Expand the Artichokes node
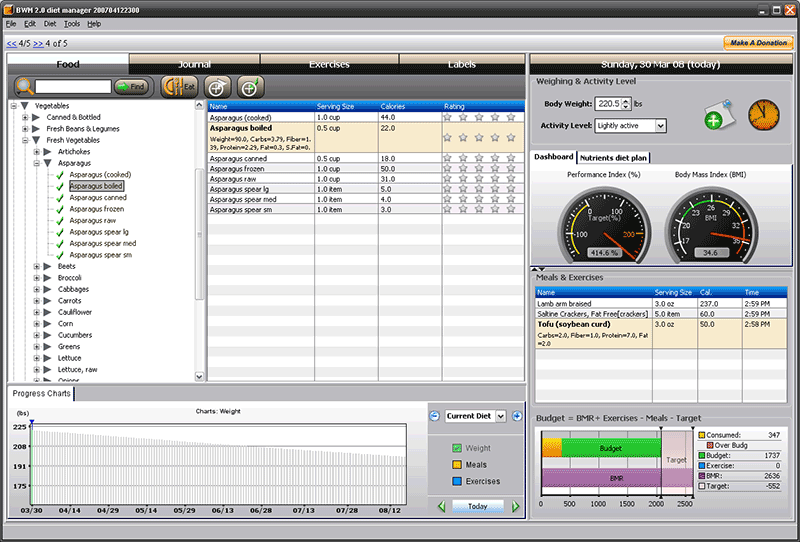This screenshot has height=542, width=800. [37, 152]
